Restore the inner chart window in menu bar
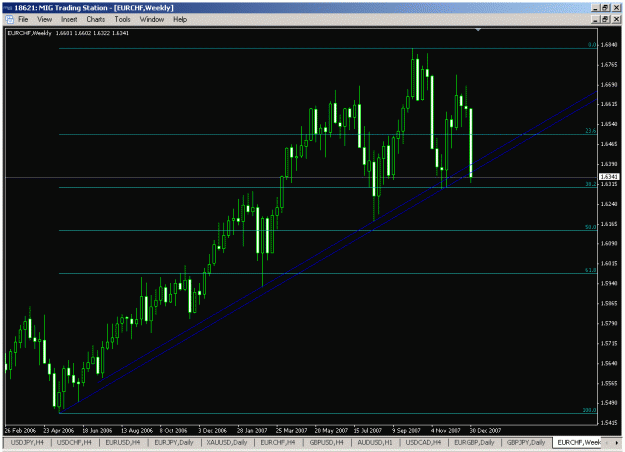Image resolution: width=625 pixels, height=452 pixels. 606,19
